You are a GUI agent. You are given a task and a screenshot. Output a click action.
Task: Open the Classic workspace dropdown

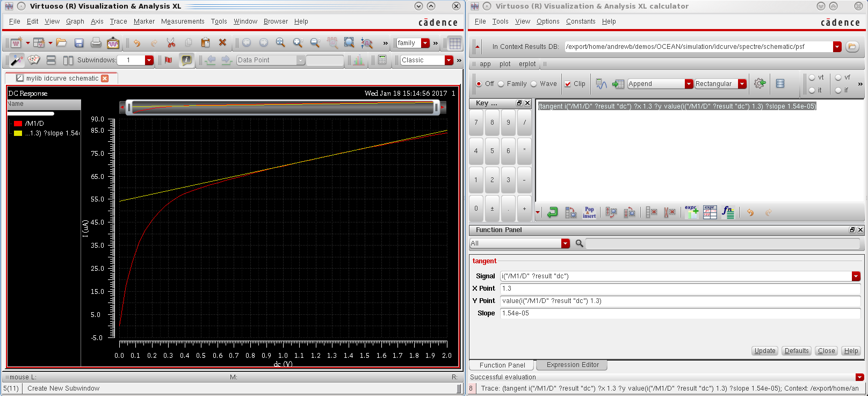click(449, 60)
